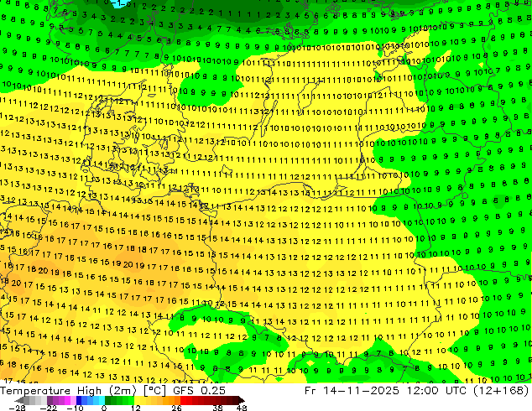Click the "38" legend label
The width and height of the screenshot is (532, 411).
click(217, 408)
